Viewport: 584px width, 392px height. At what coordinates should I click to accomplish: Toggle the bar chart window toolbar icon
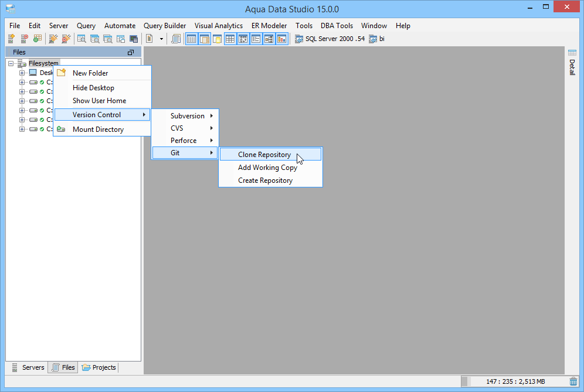(282, 39)
